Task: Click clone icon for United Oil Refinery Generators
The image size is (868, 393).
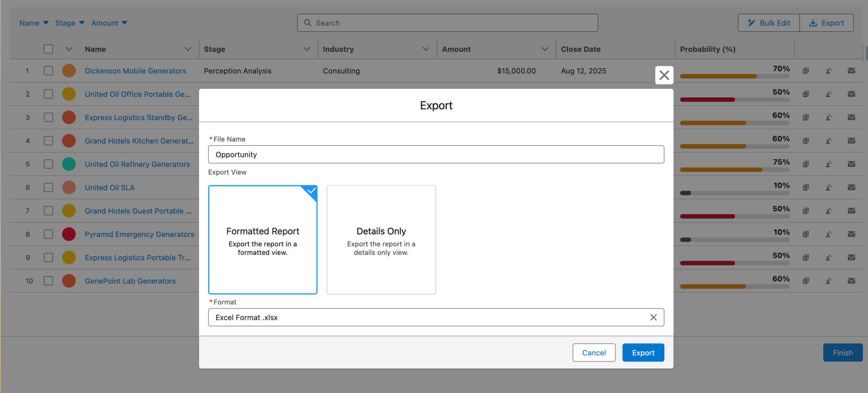Action: [x=806, y=164]
